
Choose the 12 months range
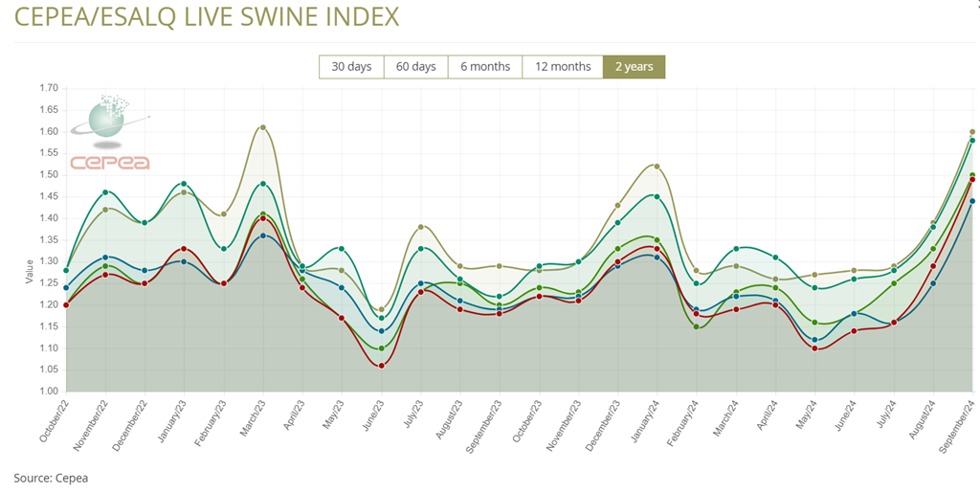563,67
